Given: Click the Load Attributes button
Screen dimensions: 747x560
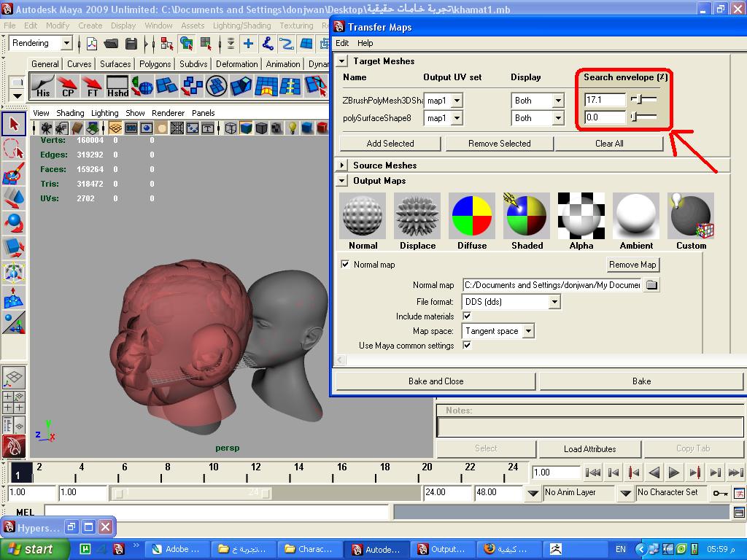Looking at the screenshot, I should pyautogui.click(x=589, y=448).
